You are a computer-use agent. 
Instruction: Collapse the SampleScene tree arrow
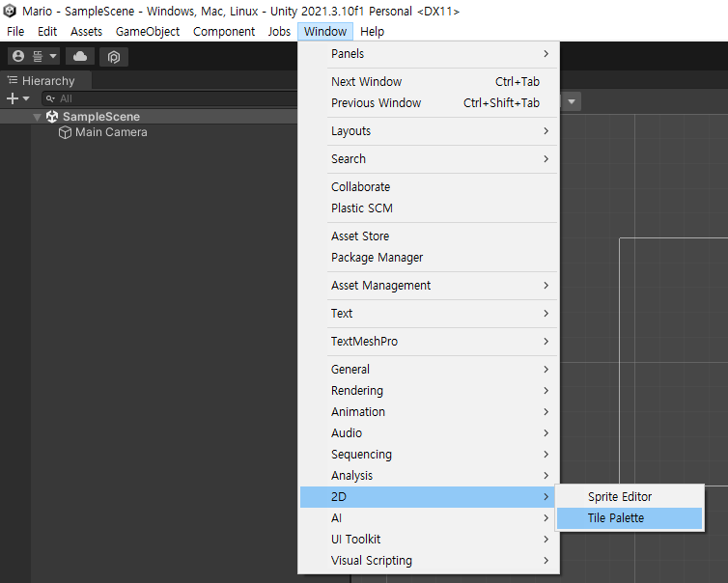(38, 117)
